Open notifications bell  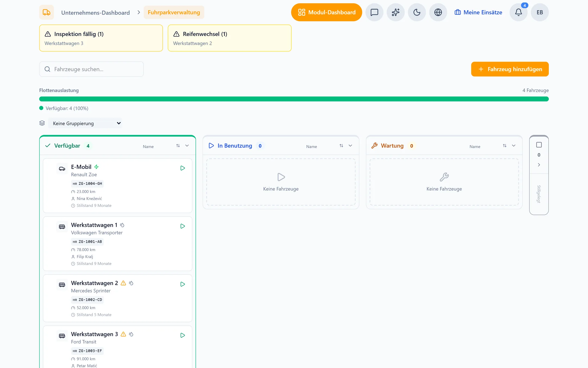point(518,12)
